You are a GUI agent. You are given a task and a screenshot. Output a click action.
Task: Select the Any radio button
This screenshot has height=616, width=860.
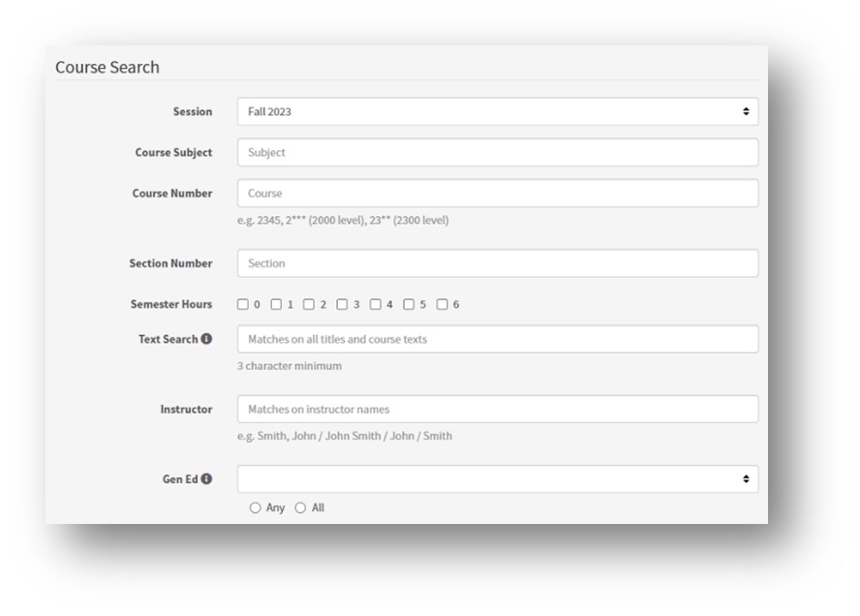coord(256,508)
